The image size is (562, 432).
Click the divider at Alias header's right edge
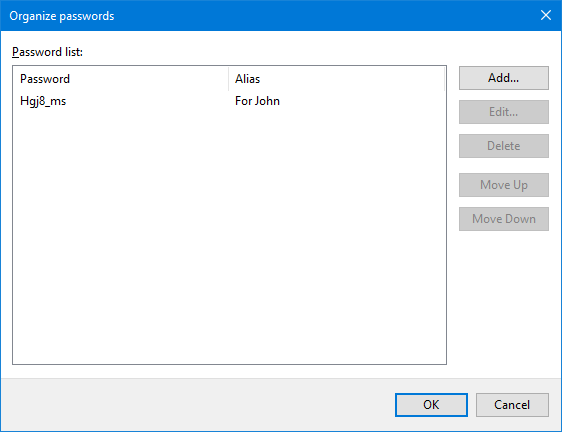pyautogui.click(x=444, y=79)
